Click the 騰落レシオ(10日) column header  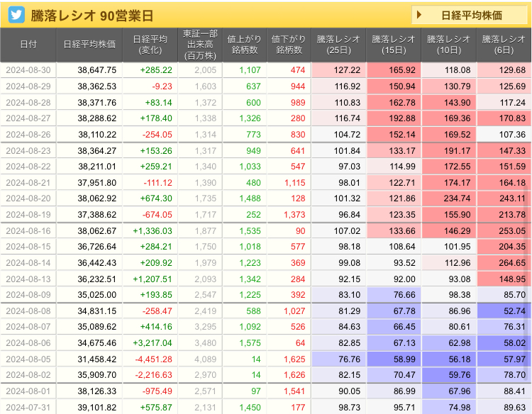coord(449,45)
